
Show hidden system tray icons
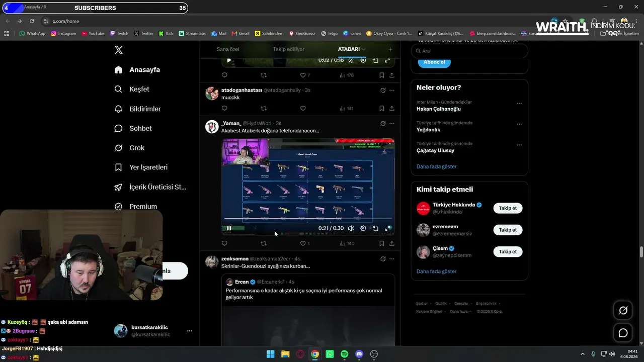[583, 354]
